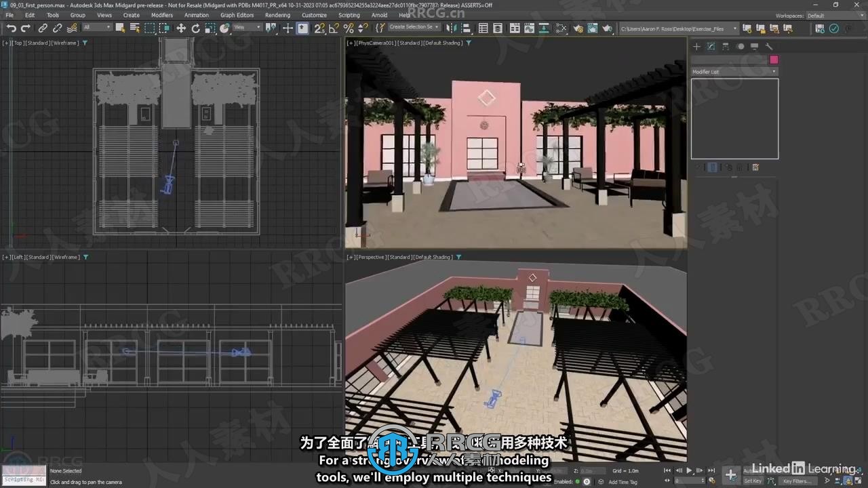Open the Modifier List dropdown
Viewport: 868px width, 488px height.
click(734, 71)
